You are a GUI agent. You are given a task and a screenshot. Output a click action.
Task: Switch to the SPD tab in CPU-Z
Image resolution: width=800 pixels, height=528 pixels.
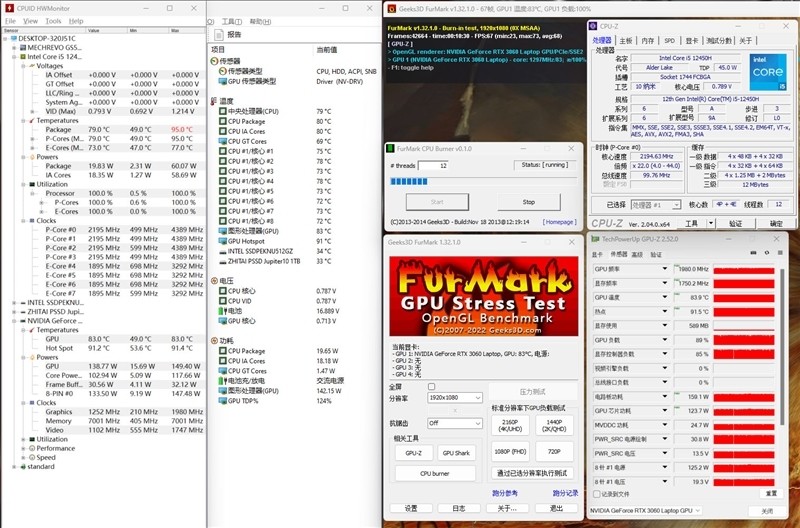pyautogui.click(x=670, y=41)
